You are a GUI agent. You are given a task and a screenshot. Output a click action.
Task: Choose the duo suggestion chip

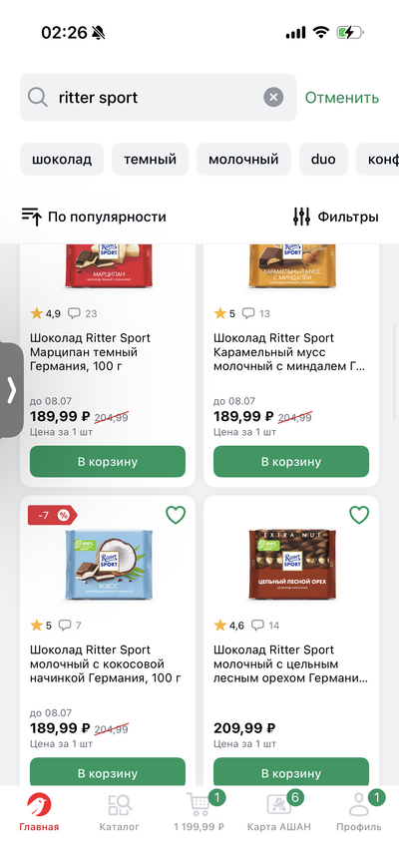pos(323,160)
